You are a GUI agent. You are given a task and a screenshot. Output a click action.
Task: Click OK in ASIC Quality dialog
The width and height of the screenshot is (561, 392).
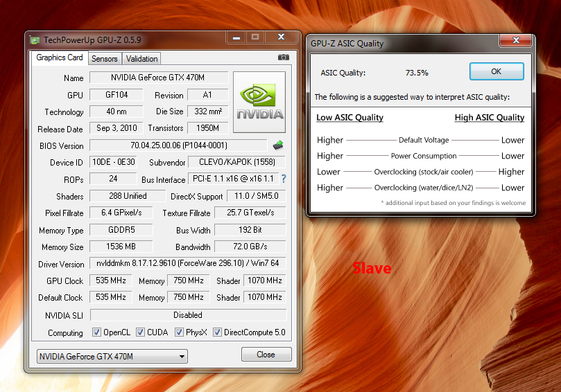(497, 71)
